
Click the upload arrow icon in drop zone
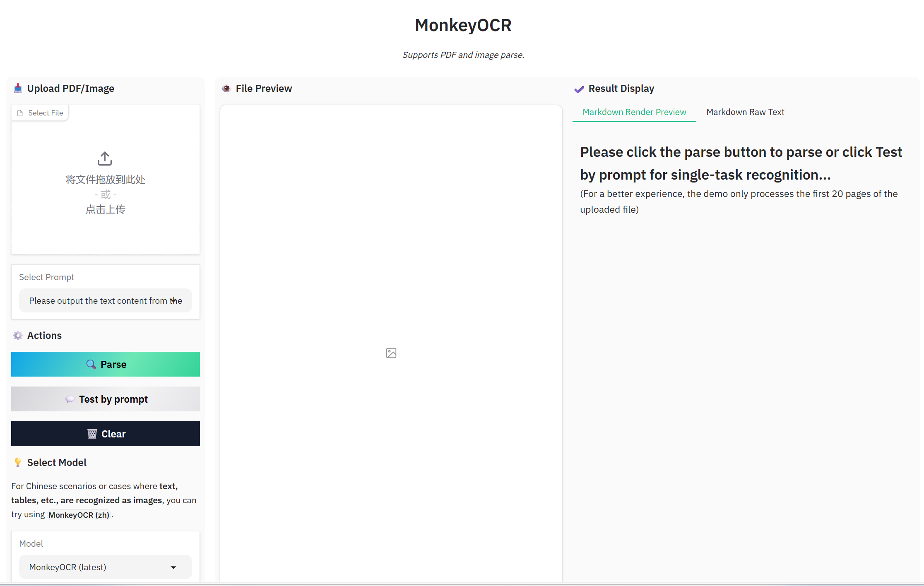coord(105,158)
